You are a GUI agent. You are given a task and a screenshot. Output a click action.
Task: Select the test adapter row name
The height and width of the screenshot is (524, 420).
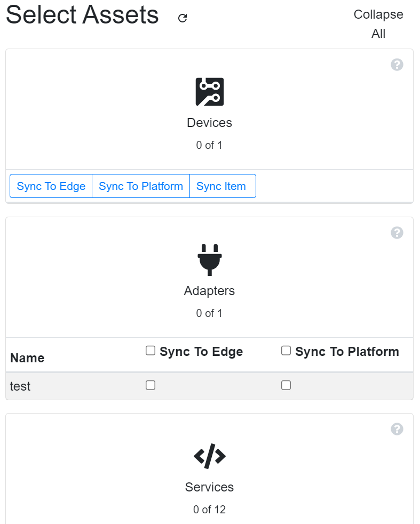pos(20,386)
